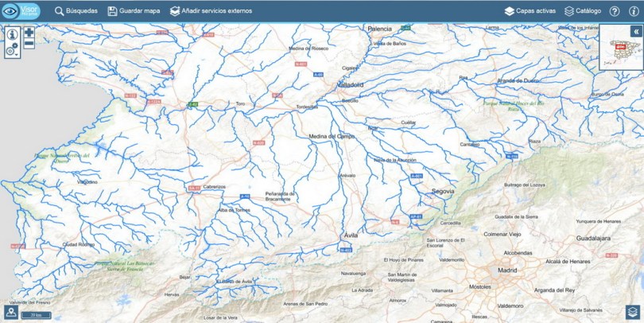Click the Spain overview minimap thumbnail
Image resolution: width=644 pixels, height=323 pixels.
[x=621, y=52]
